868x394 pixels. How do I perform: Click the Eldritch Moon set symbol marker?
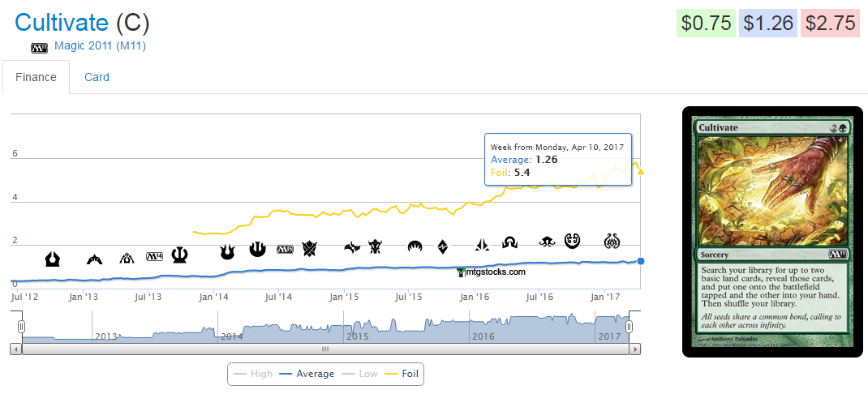(548, 242)
